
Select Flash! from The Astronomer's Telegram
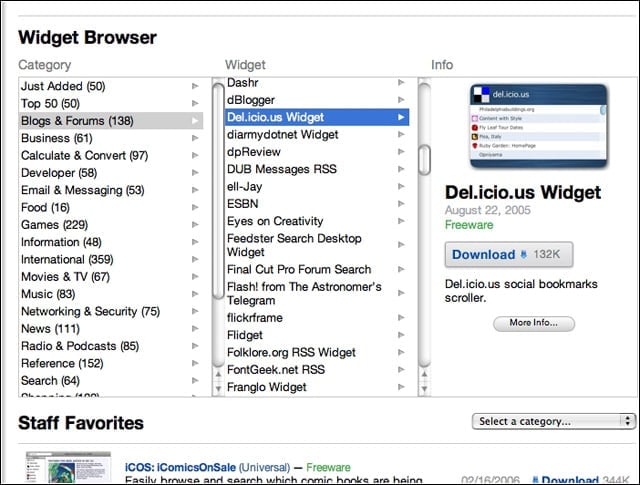317,294
